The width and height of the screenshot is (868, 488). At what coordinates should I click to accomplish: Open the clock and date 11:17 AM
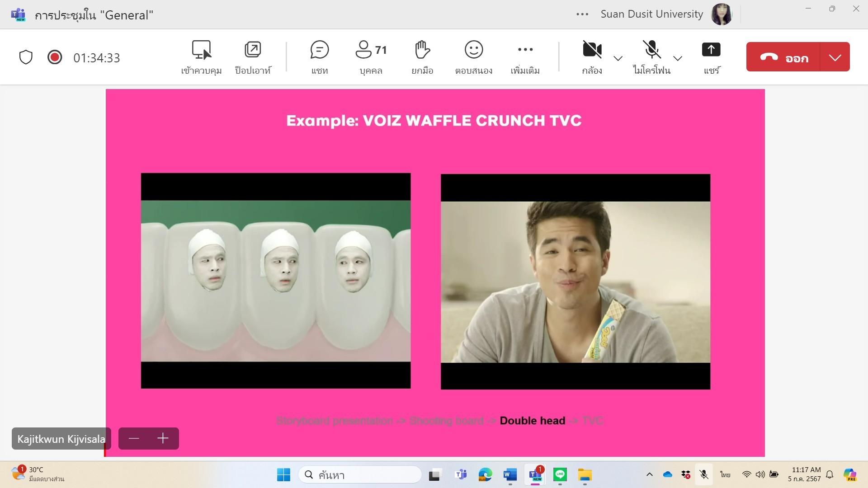click(804, 474)
